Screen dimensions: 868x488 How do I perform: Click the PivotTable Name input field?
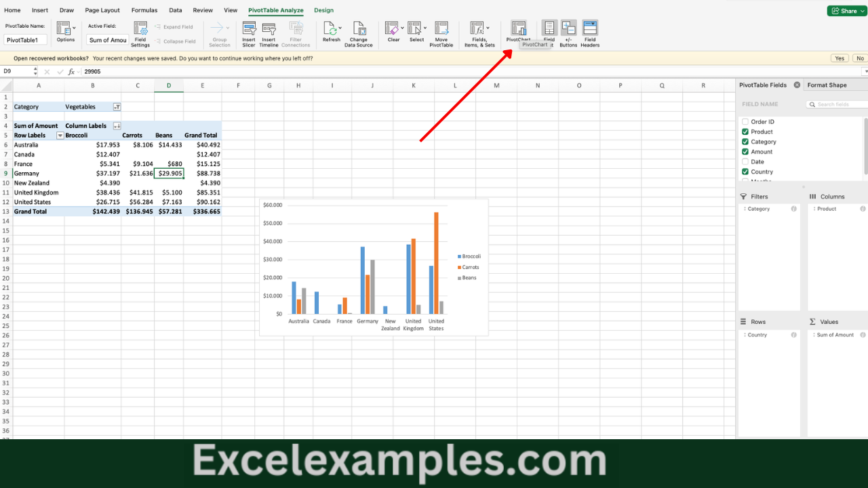pyautogui.click(x=26, y=40)
